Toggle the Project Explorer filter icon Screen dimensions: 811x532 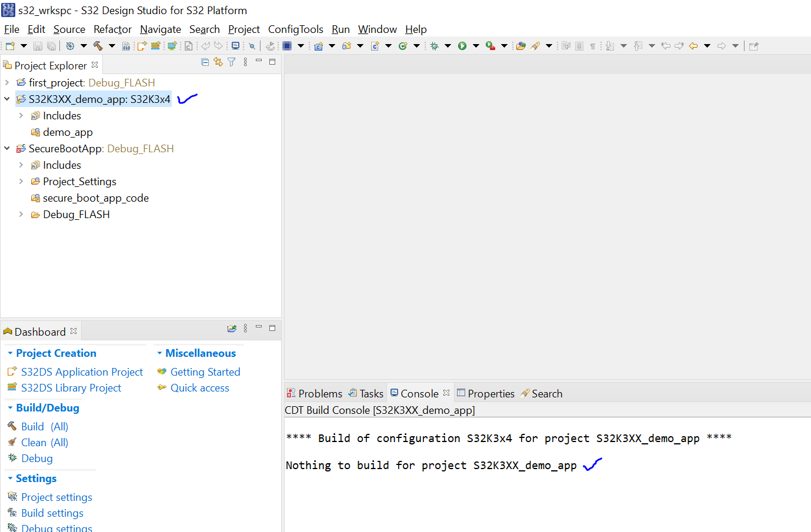click(231, 62)
